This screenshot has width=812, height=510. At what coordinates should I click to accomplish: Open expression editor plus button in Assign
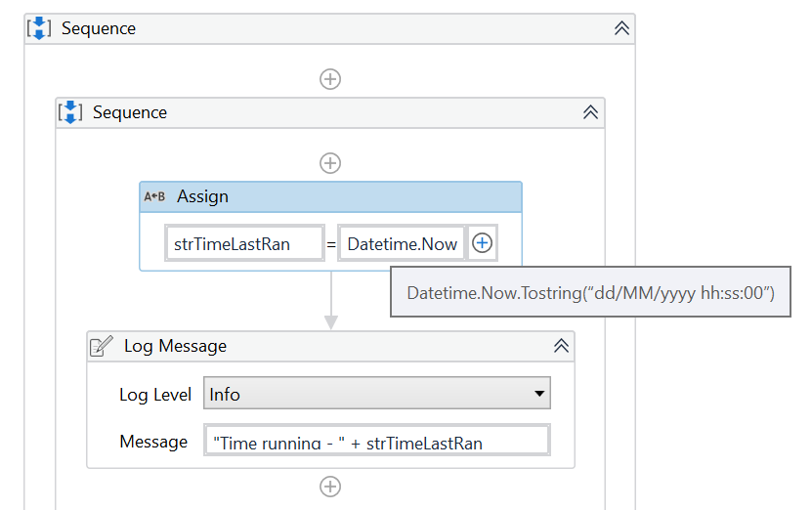tap(482, 244)
